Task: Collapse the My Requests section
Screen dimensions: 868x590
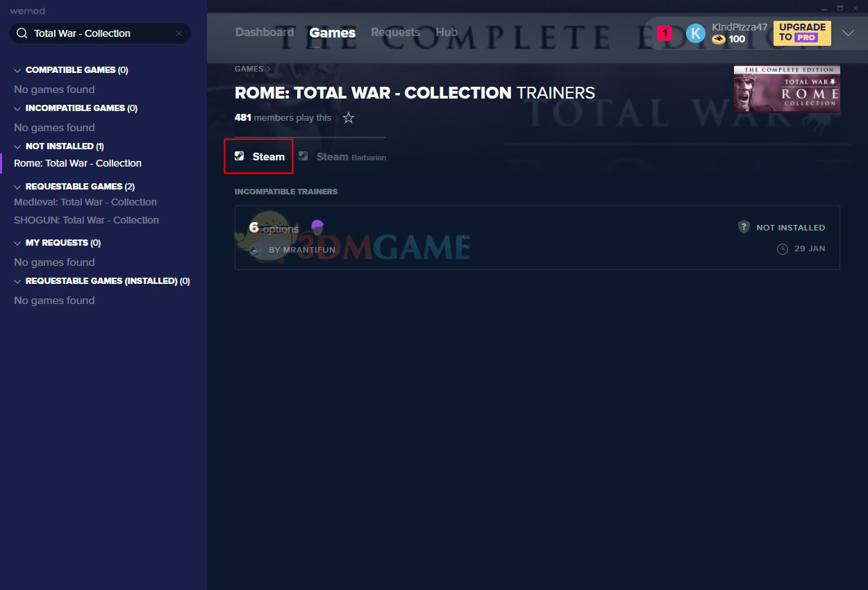Action: [17, 243]
